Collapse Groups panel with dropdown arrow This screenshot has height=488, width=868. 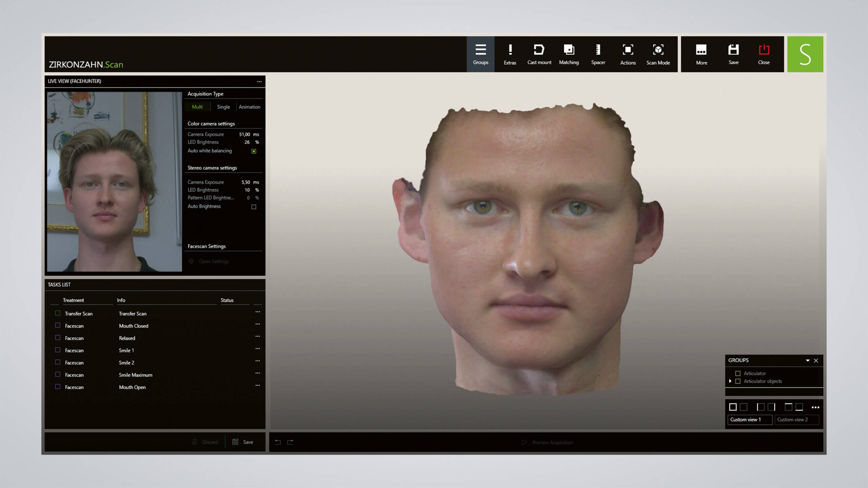(x=808, y=361)
